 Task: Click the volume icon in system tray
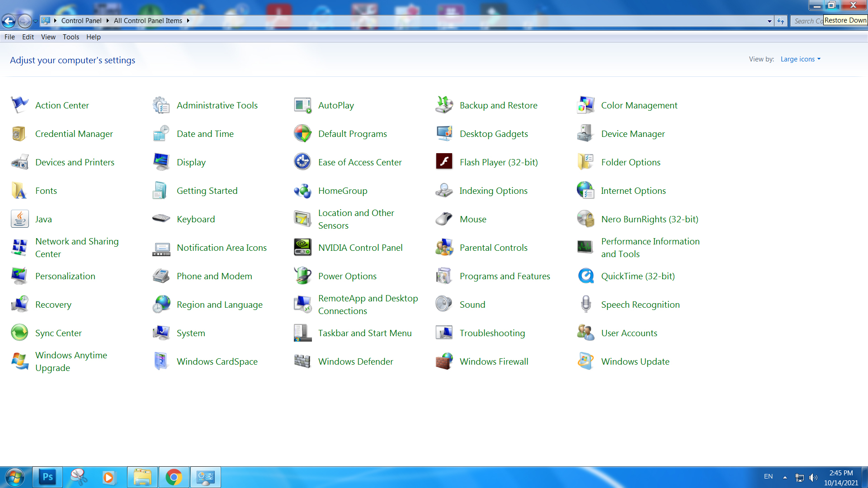click(x=813, y=478)
